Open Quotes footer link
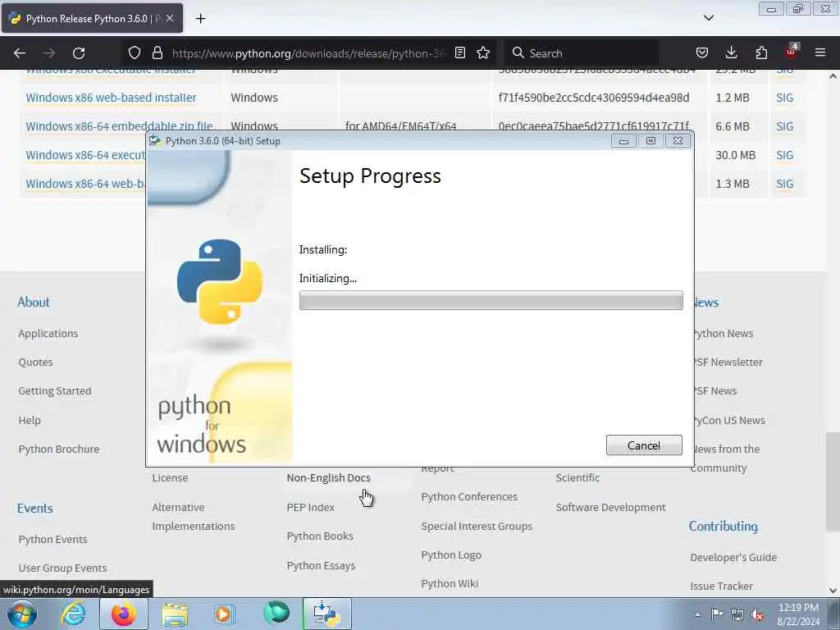Image resolution: width=840 pixels, height=630 pixels. tap(35, 362)
